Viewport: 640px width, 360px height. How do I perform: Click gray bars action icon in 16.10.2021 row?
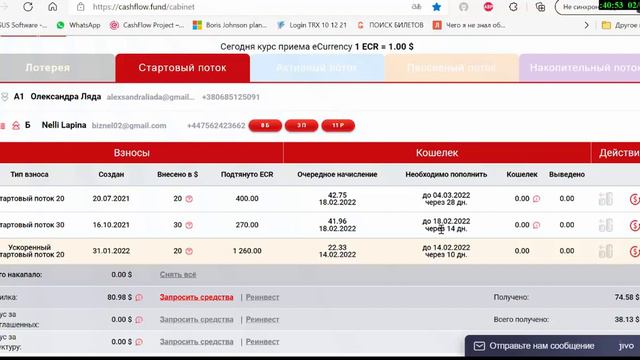(x=605, y=225)
